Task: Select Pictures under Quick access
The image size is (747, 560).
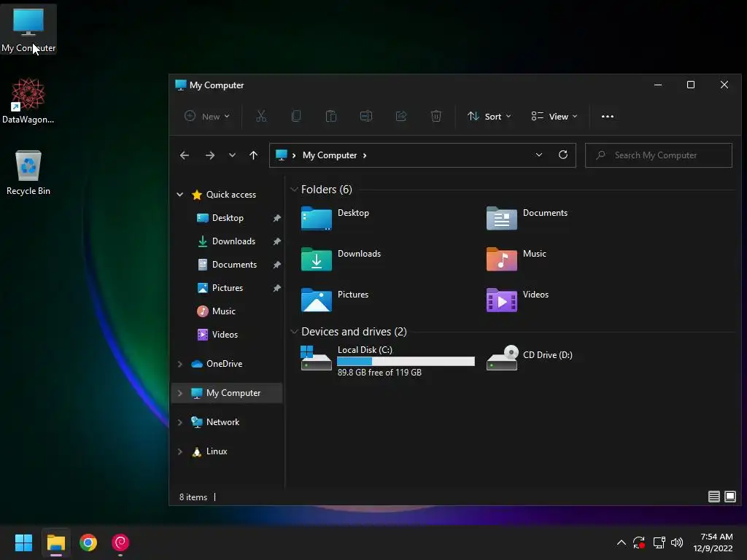Action: tap(227, 287)
